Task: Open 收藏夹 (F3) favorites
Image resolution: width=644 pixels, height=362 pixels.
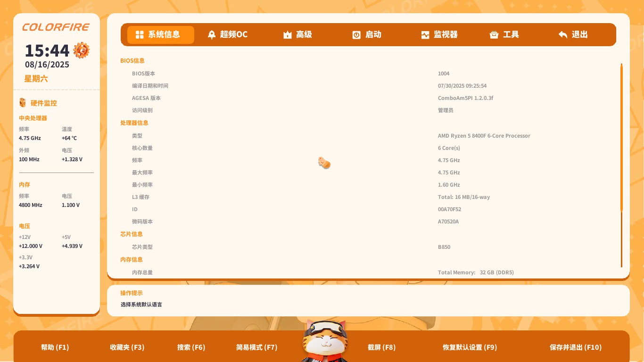Action: pyautogui.click(x=127, y=347)
